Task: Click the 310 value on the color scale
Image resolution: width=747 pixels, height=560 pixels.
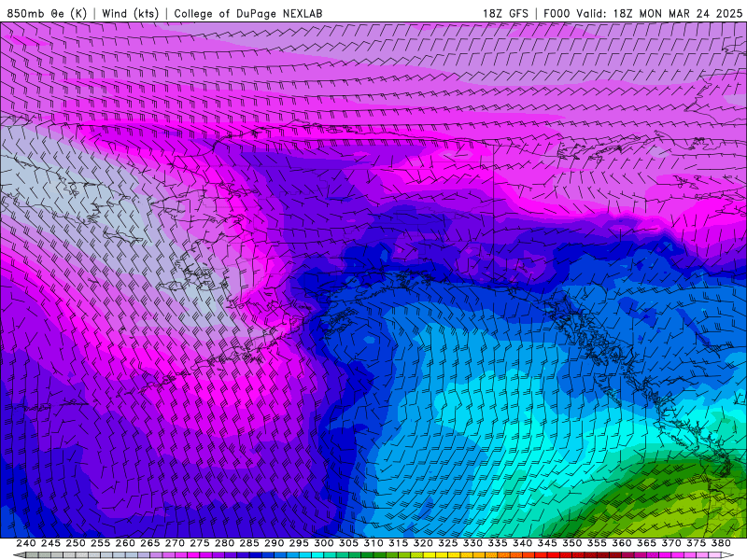Action: 373,543
